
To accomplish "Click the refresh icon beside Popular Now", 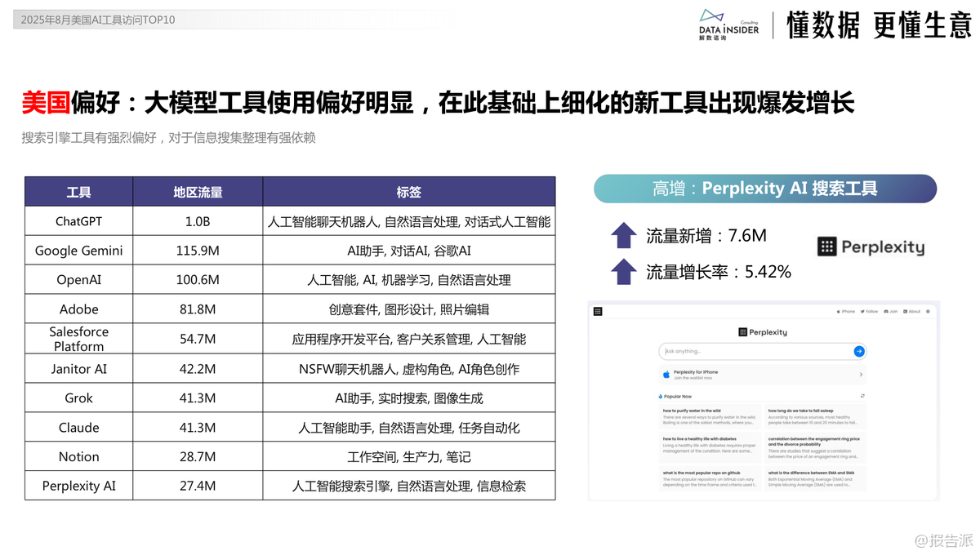I will click(x=862, y=396).
